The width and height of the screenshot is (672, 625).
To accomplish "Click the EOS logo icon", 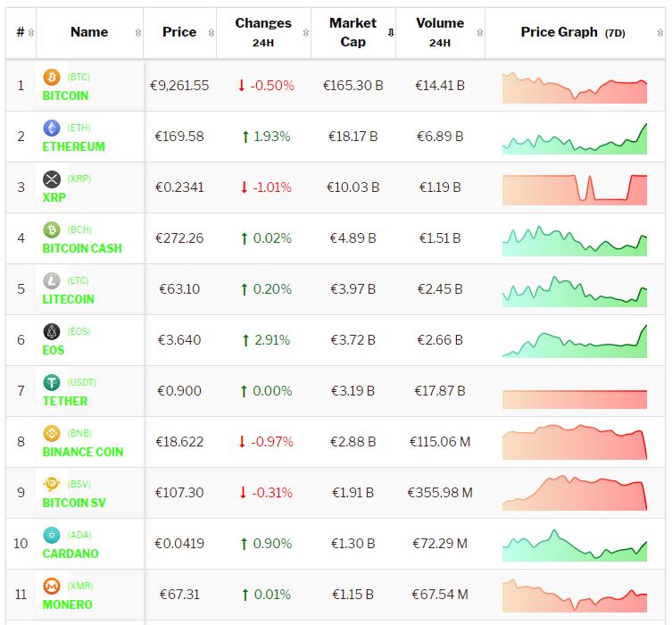I will pos(52,332).
